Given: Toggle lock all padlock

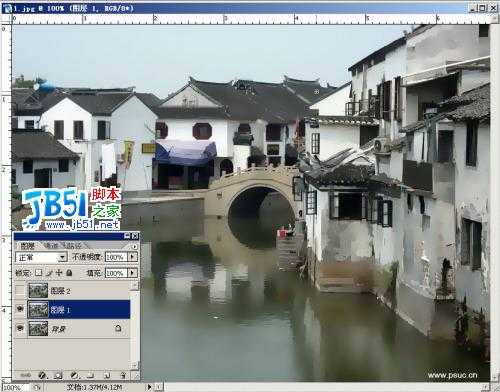Looking at the screenshot, I should (69, 273).
